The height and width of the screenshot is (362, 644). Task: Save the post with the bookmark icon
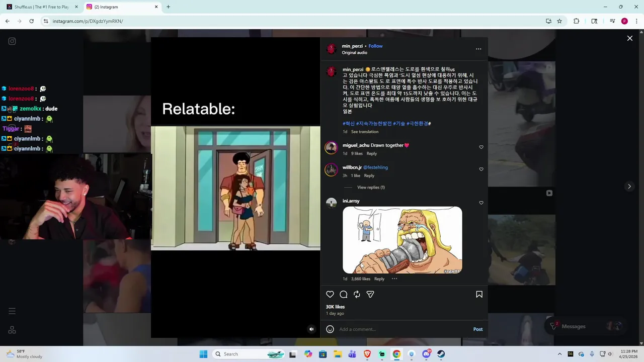tap(479, 295)
